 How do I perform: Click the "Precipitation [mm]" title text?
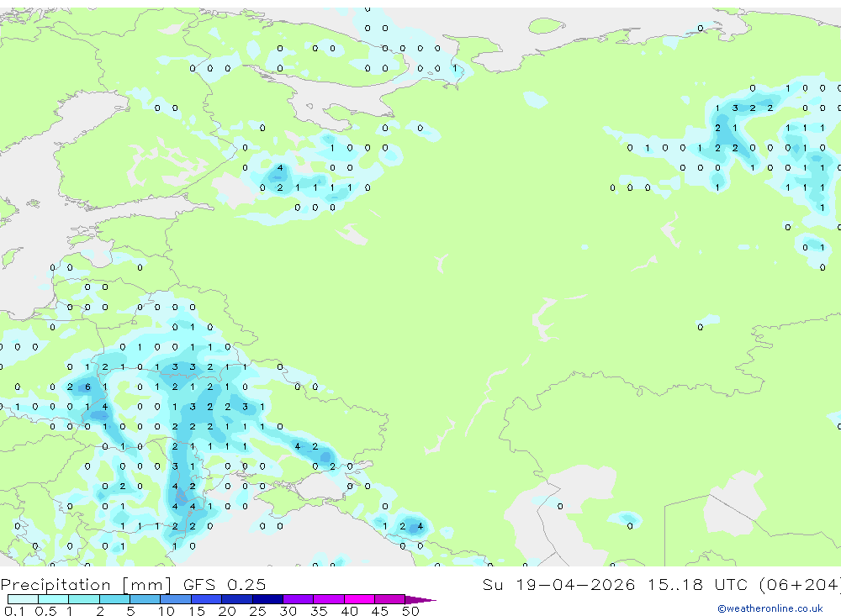tap(86, 585)
